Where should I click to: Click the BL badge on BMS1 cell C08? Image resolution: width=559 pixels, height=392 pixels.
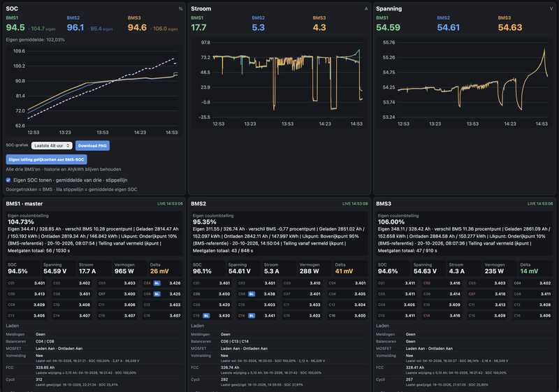pyautogui.click(x=157, y=294)
